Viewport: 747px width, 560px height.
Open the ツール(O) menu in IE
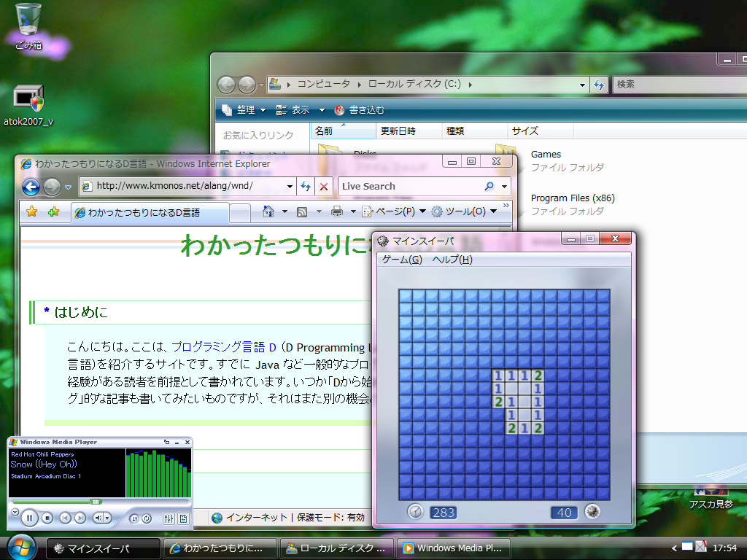pos(463,211)
